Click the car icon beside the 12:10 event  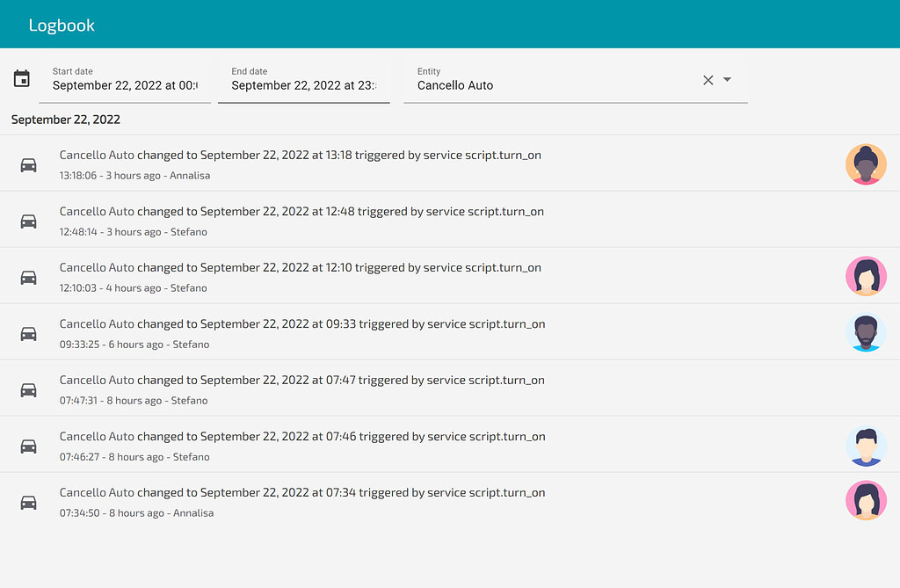point(29,276)
